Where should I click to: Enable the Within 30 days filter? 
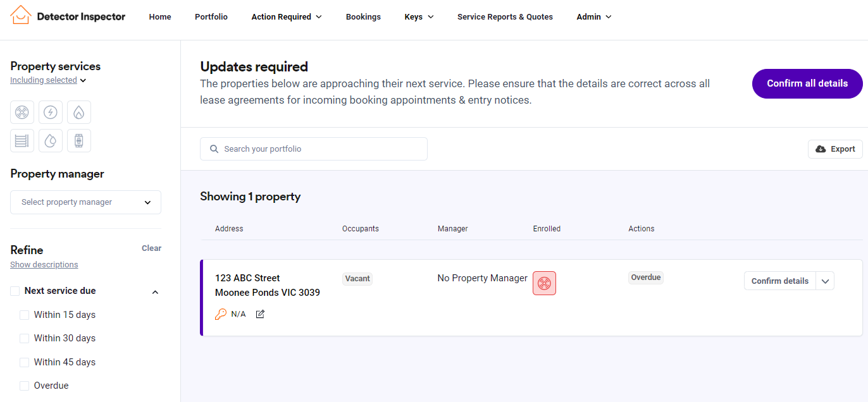coord(24,338)
